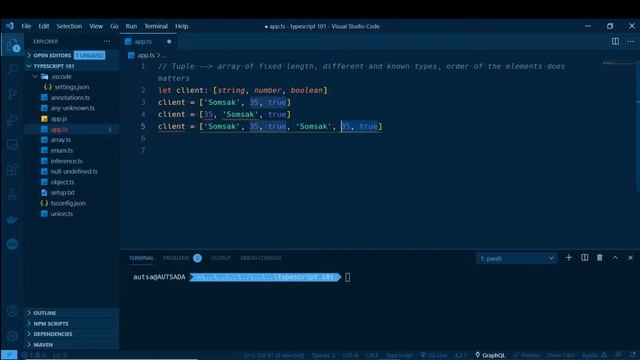Click GraphQL status bar item

[490, 355]
